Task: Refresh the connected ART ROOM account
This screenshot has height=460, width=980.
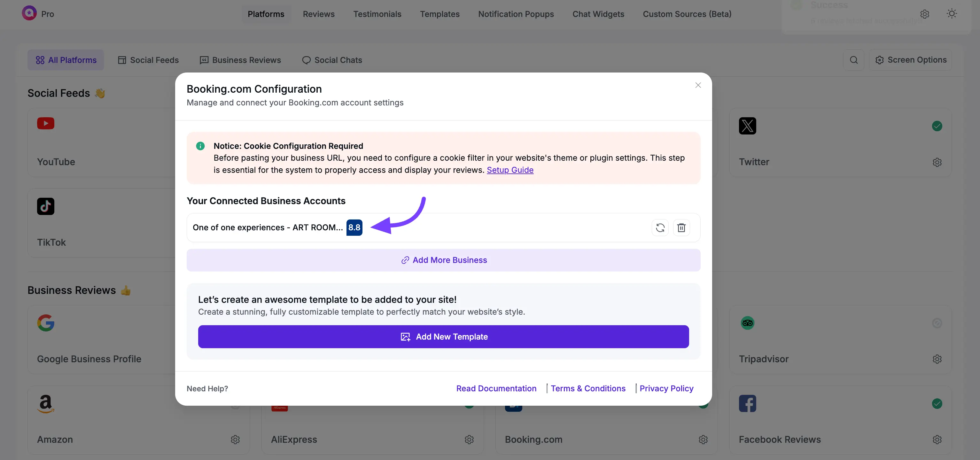Action: pyautogui.click(x=660, y=227)
